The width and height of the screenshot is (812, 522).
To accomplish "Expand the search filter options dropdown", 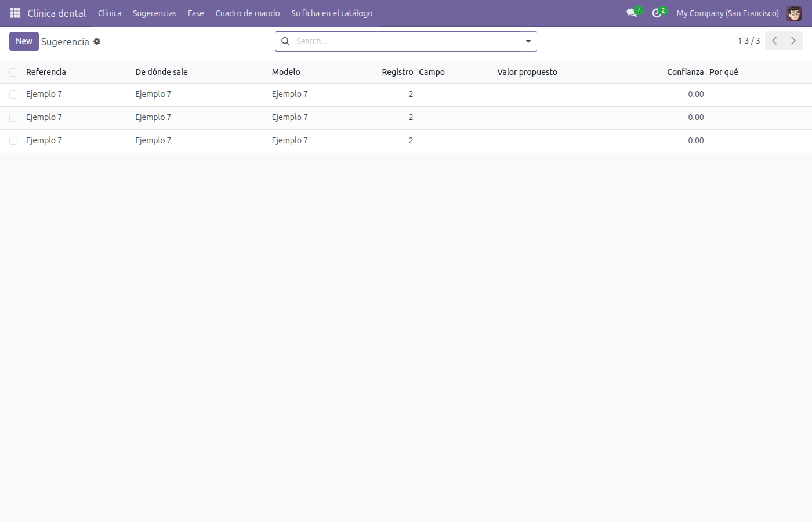I will coord(528,41).
